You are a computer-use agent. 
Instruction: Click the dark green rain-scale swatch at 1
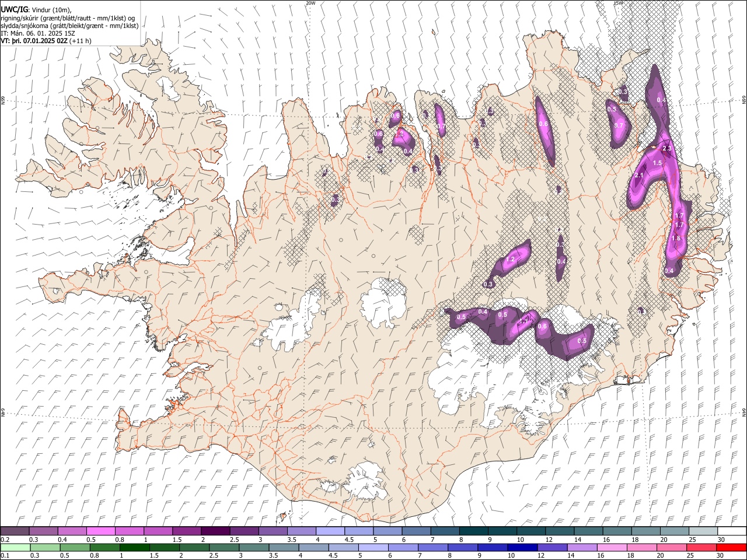[134, 548]
